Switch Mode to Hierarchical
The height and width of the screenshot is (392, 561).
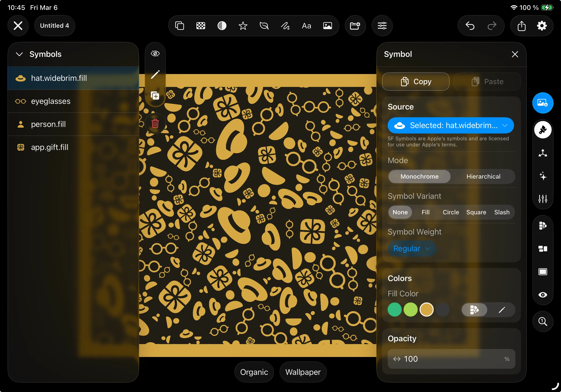point(483,176)
